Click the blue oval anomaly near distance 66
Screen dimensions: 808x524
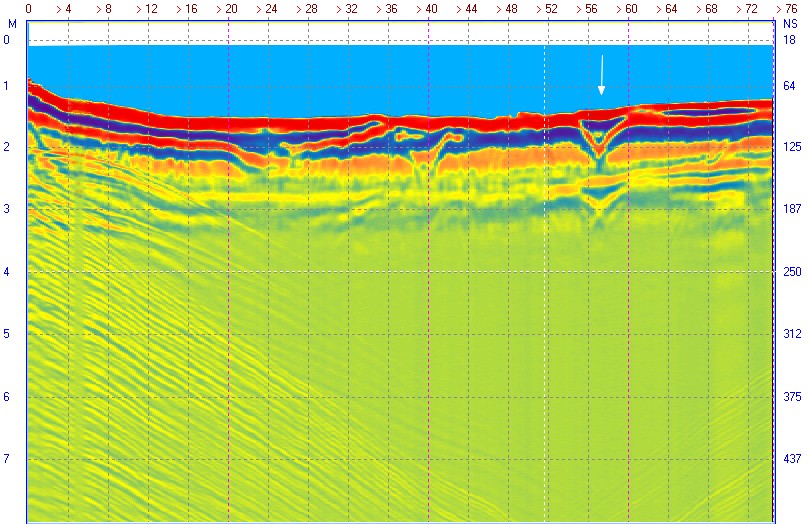click(x=707, y=112)
